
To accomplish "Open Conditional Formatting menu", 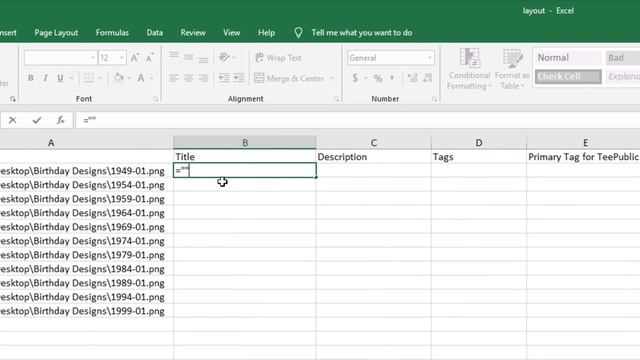I will click(469, 69).
